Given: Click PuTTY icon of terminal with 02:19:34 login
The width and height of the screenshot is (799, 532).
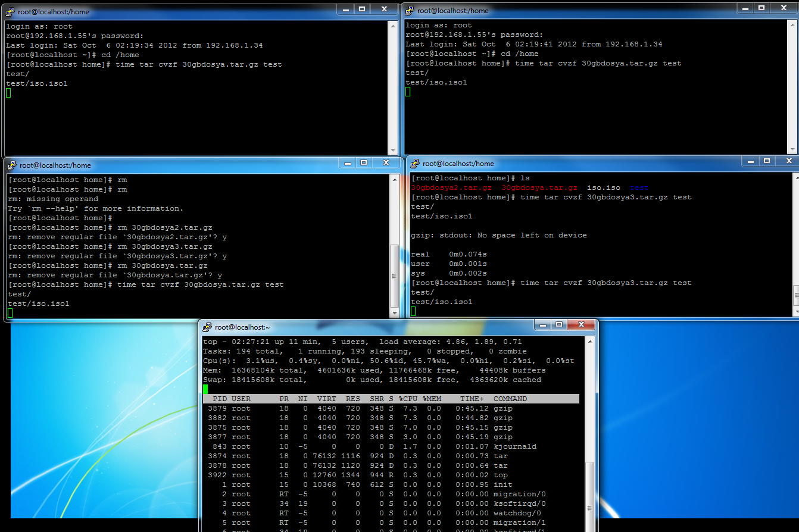Looking at the screenshot, I should click(x=10, y=11).
